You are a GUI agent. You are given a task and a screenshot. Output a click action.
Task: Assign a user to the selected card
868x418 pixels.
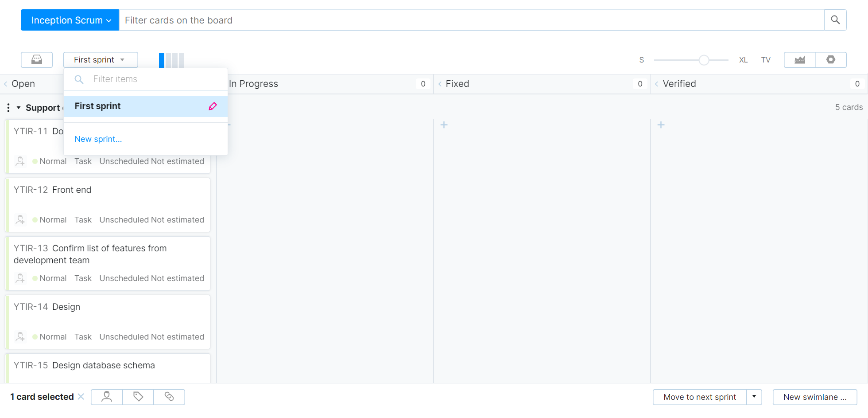(x=106, y=397)
